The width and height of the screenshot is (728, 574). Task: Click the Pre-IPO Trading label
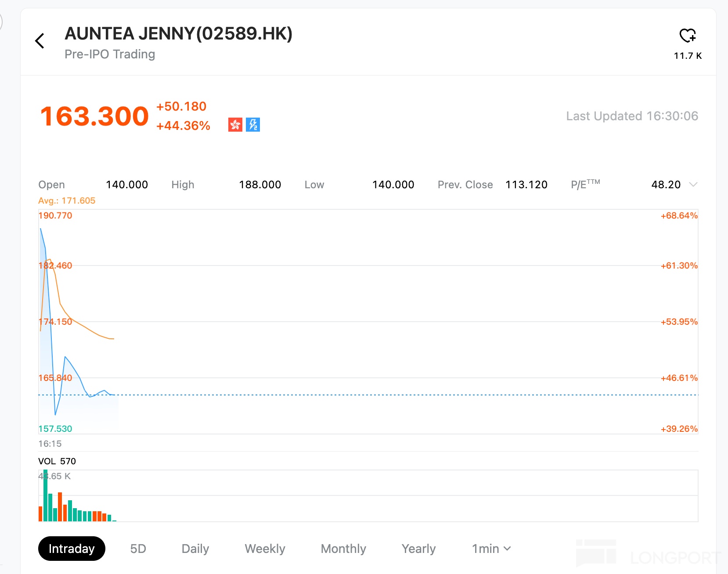(110, 54)
